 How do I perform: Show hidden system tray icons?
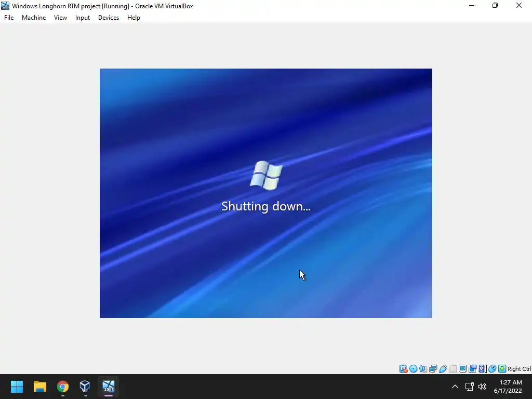455,387
